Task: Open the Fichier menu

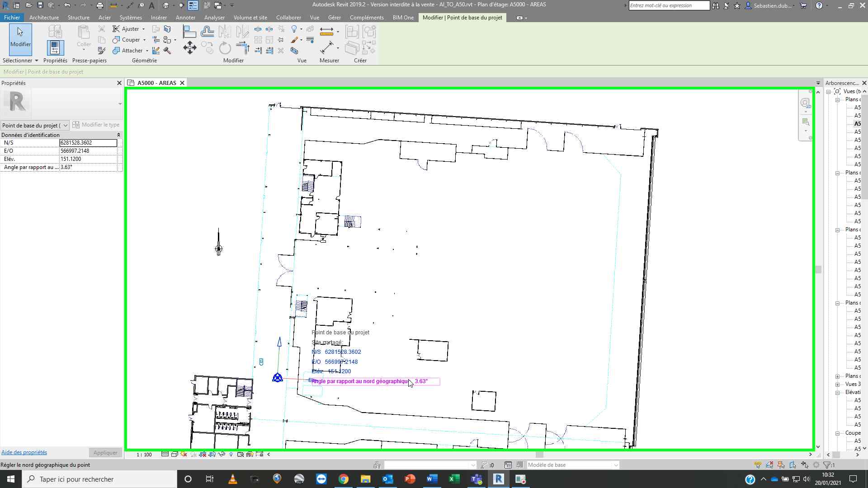Action: (12, 18)
